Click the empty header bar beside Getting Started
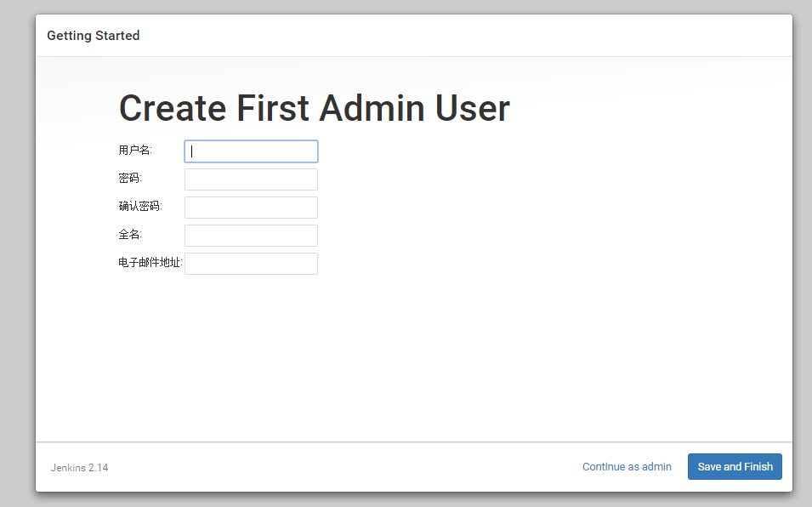812x507 pixels. pos(466,36)
